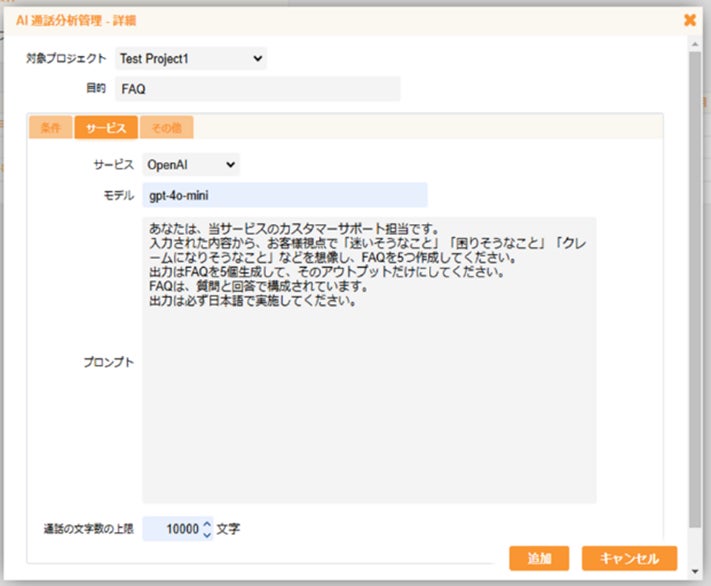The width and height of the screenshot is (711, 586).
Task: Click the モデル field with gpt-4o-mini
Action: coord(284,195)
